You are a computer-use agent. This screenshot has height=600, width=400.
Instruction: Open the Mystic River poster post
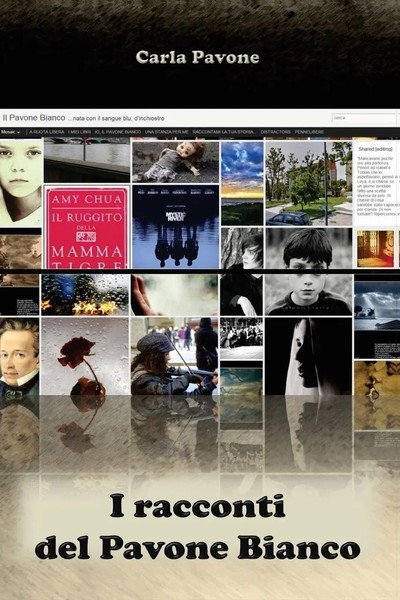point(176,227)
